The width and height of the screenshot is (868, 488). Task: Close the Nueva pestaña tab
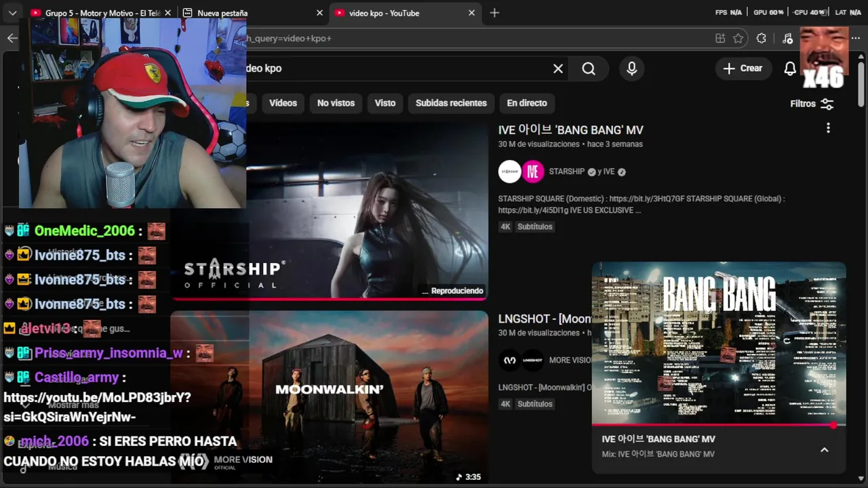point(319,13)
